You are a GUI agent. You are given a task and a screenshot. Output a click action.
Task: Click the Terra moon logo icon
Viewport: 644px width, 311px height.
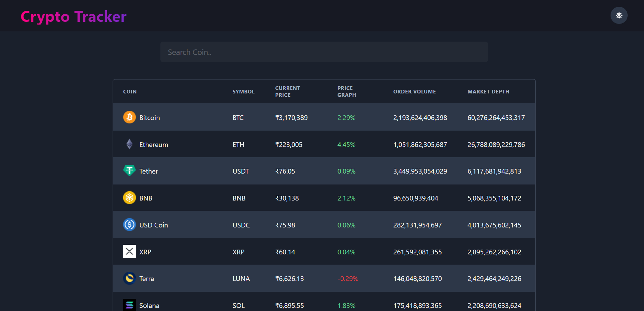coord(129,278)
